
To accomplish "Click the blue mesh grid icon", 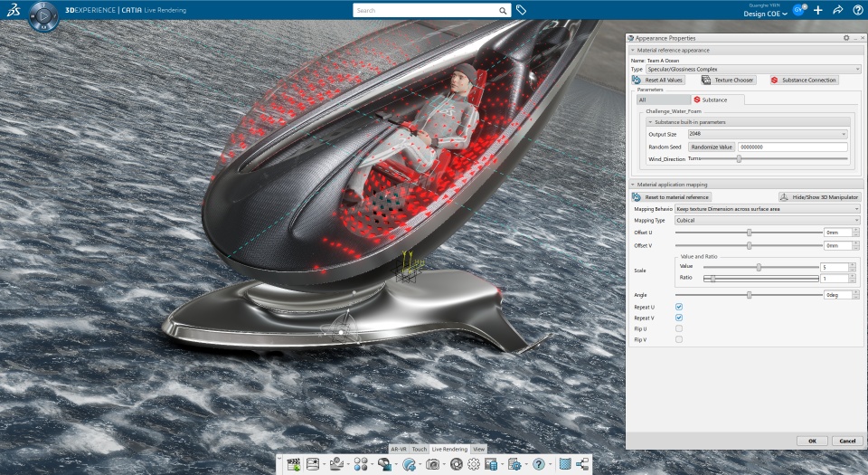I will (x=565, y=464).
